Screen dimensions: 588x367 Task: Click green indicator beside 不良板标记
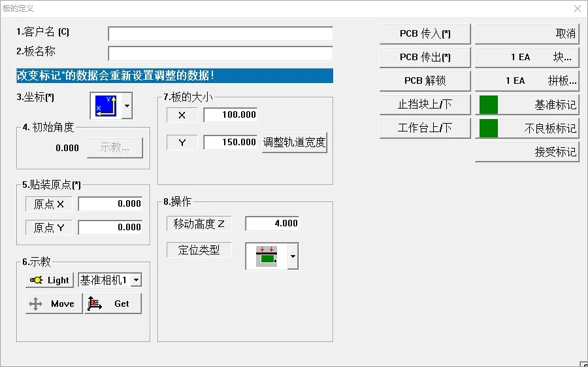coord(489,128)
